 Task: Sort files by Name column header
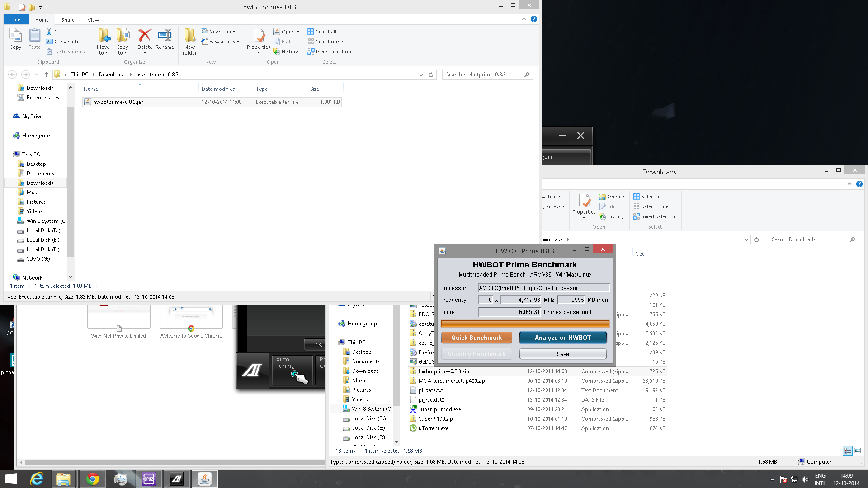pos(140,89)
